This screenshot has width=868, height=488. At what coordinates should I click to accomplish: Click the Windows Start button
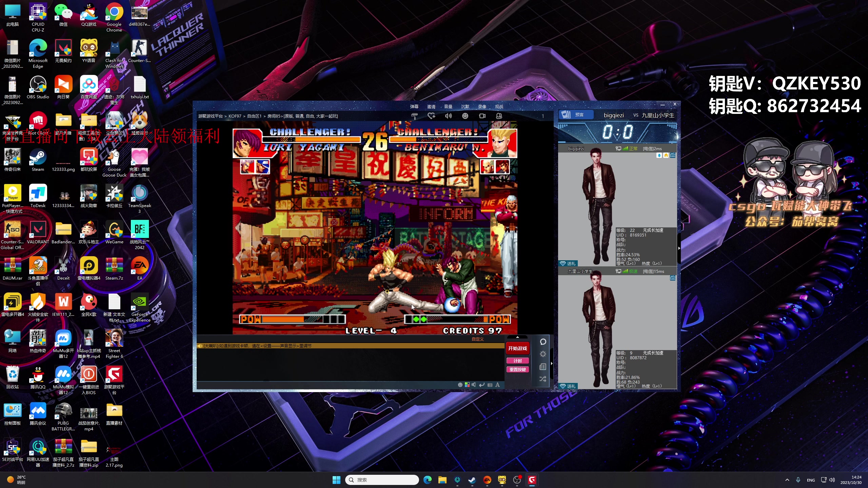(336, 480)
